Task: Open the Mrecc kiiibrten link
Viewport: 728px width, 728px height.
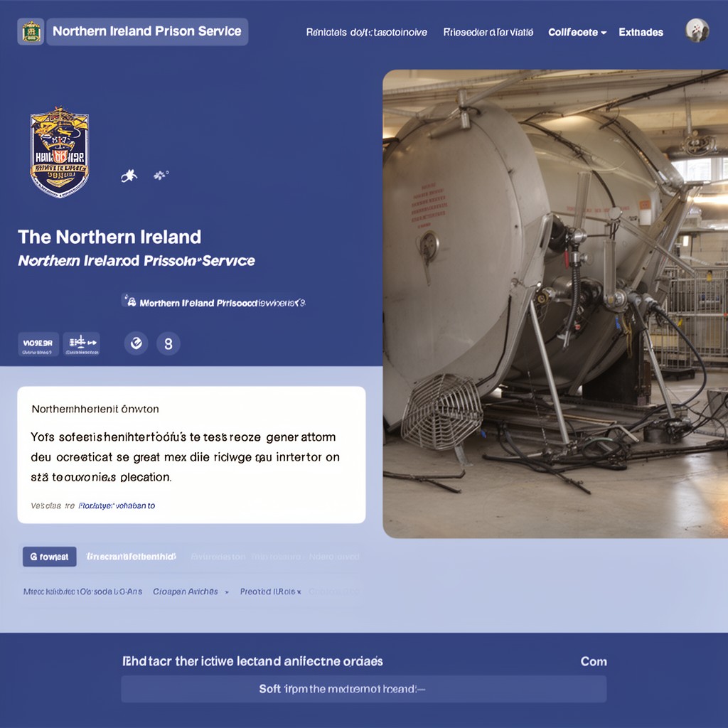Action: [82, 591]
